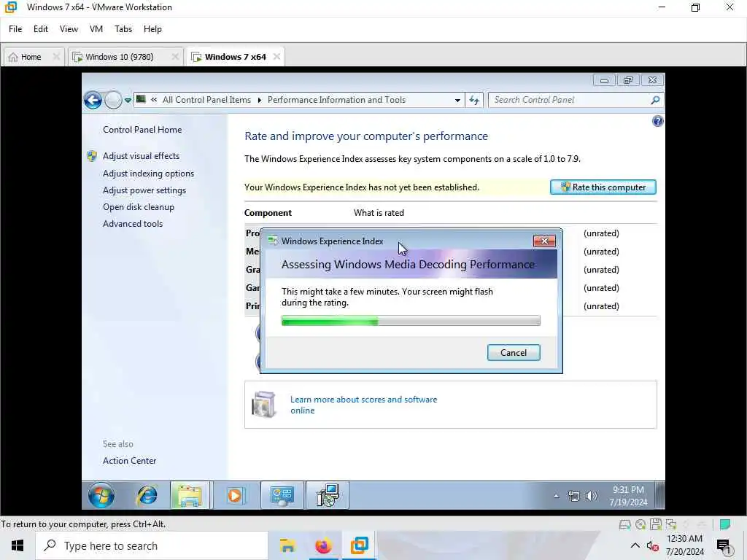Click the host Type here to search box
This screenshot has width=747, height=560.
click(x=152, y=545)
